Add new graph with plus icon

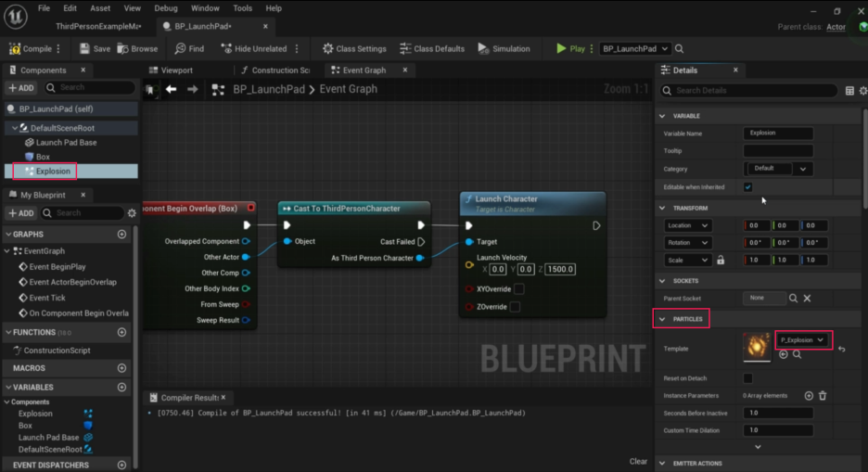(121, 235)
